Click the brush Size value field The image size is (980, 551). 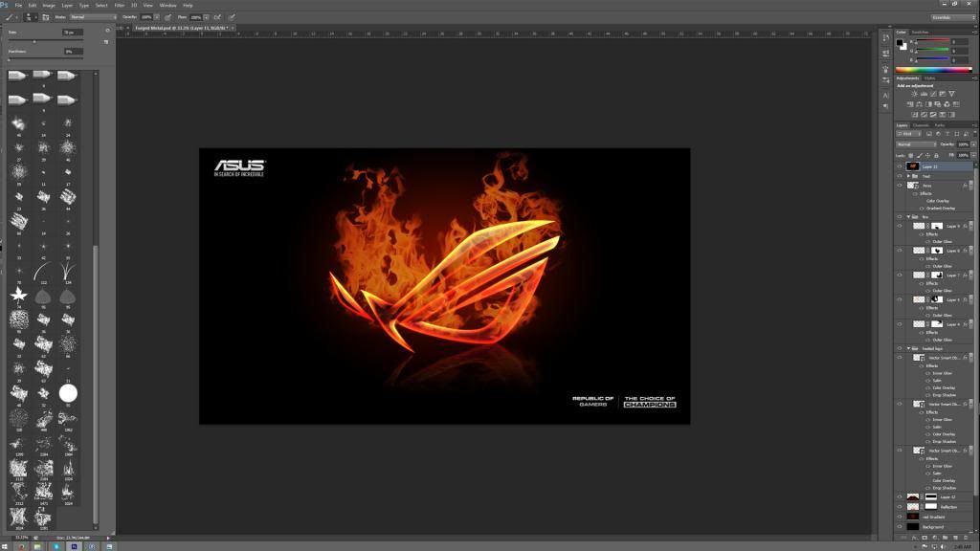pyautogui.click(x=73, y=32)
